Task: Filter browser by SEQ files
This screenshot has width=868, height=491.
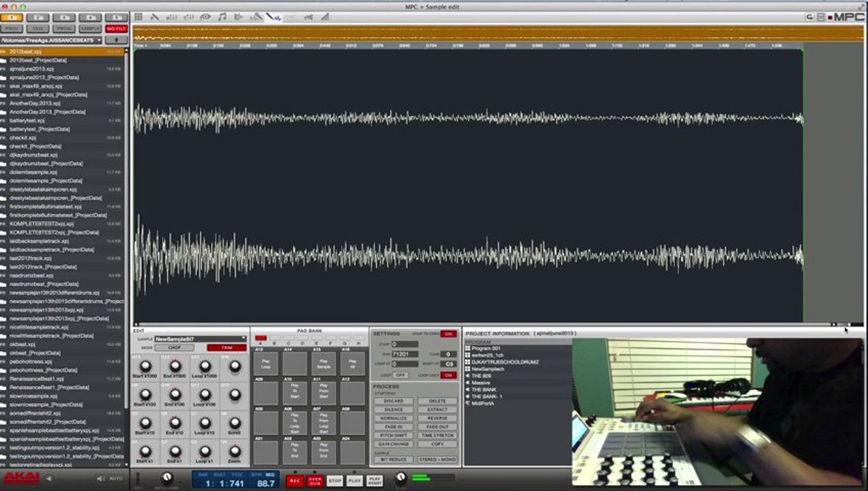Action: 39,29
